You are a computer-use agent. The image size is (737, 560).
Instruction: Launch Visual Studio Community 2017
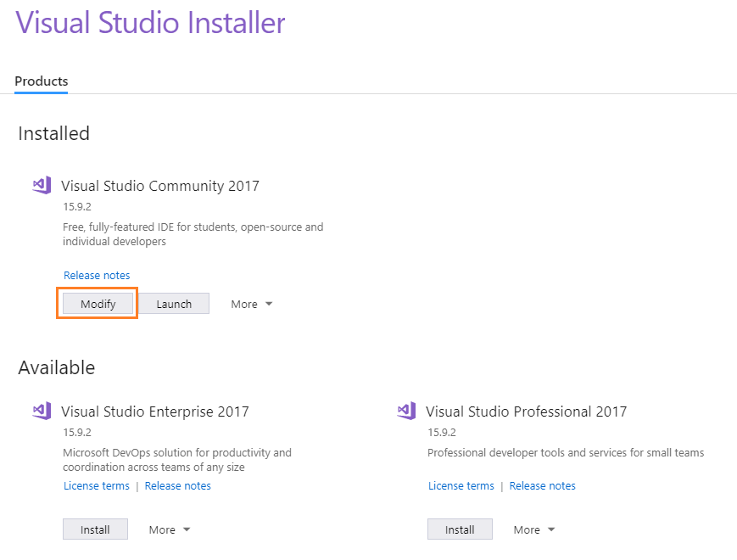[x=174, y=304]
